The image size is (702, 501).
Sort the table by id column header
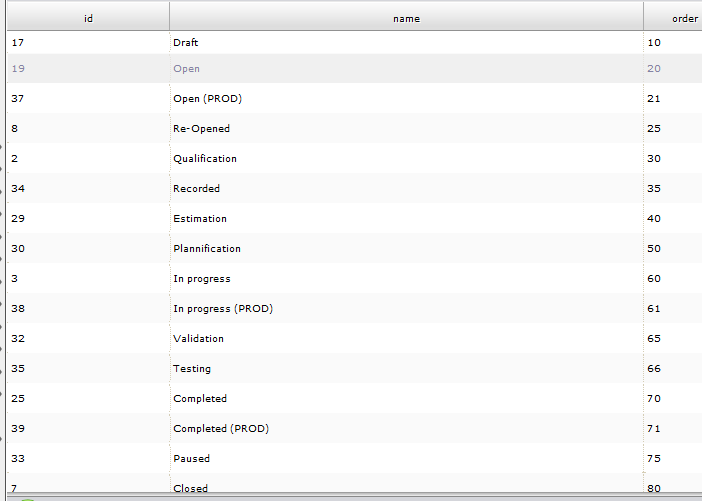88,18
